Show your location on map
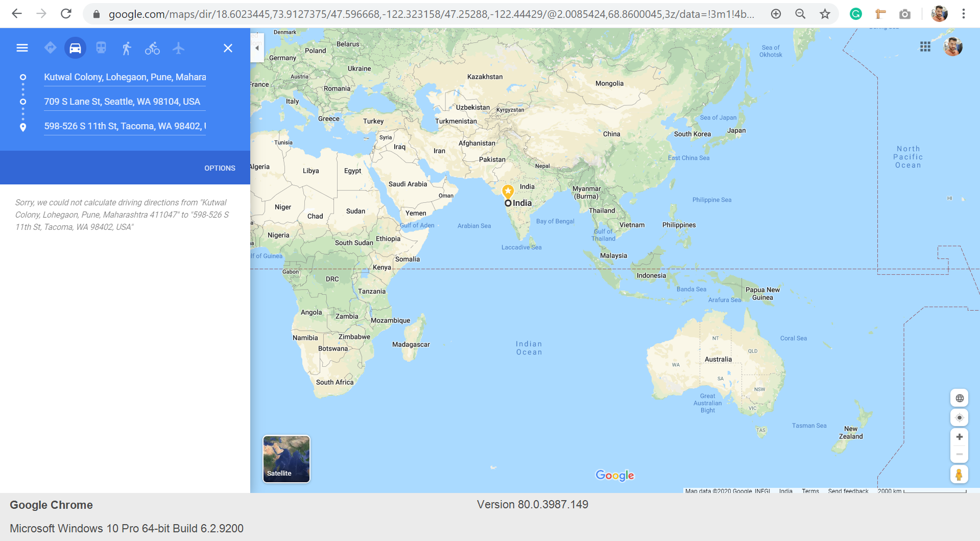Viewport: 980px width, 541px height. click(x=960, y=418)
